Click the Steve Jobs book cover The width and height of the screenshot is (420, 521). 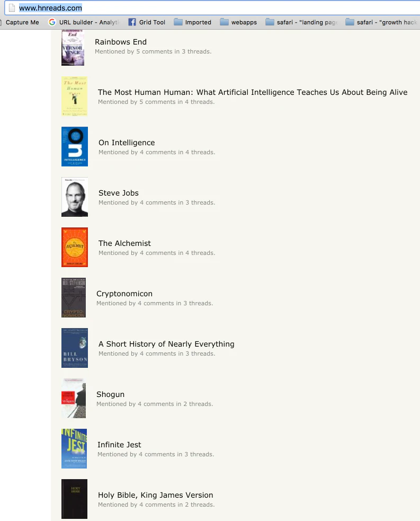click(74, 197)
